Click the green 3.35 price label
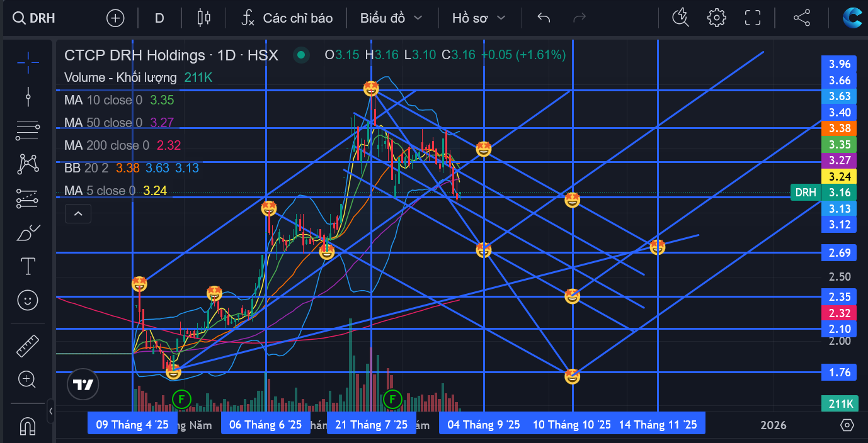This screenshot has height=443, width=868. [x=840, y=145]
